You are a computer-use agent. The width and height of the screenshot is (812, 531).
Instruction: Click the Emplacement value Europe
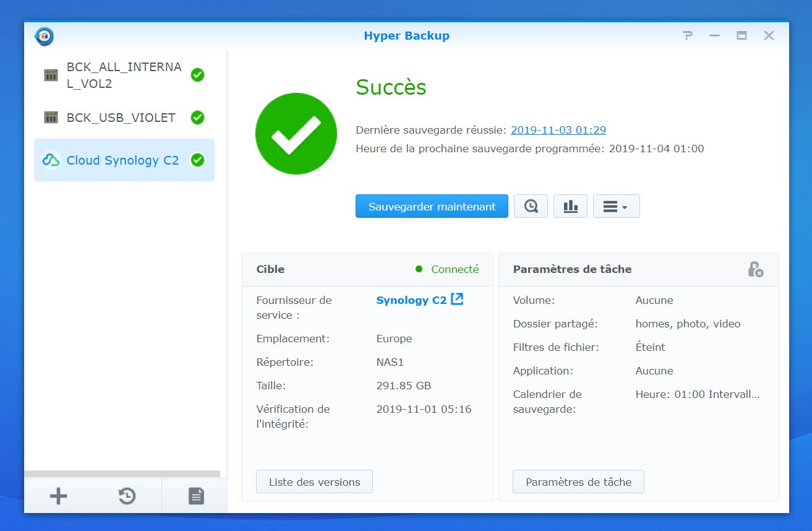point(394,339)
